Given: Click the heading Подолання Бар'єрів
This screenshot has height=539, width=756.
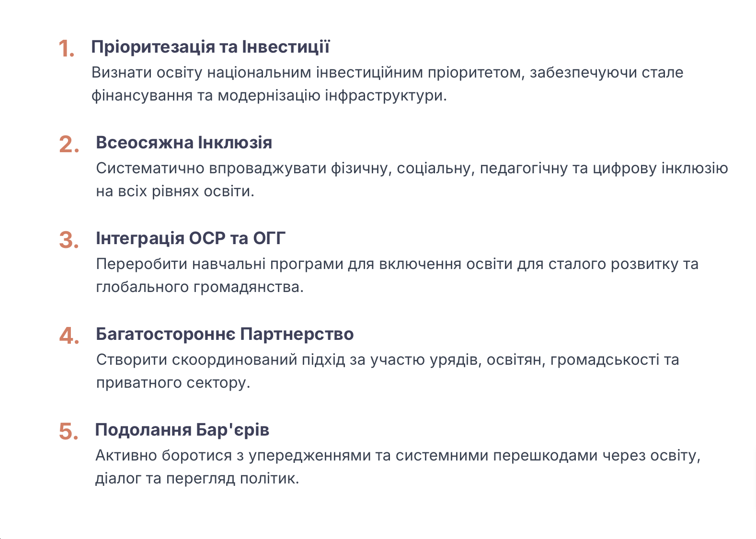Looking at the screenshot, I should (x=182, y=430).
